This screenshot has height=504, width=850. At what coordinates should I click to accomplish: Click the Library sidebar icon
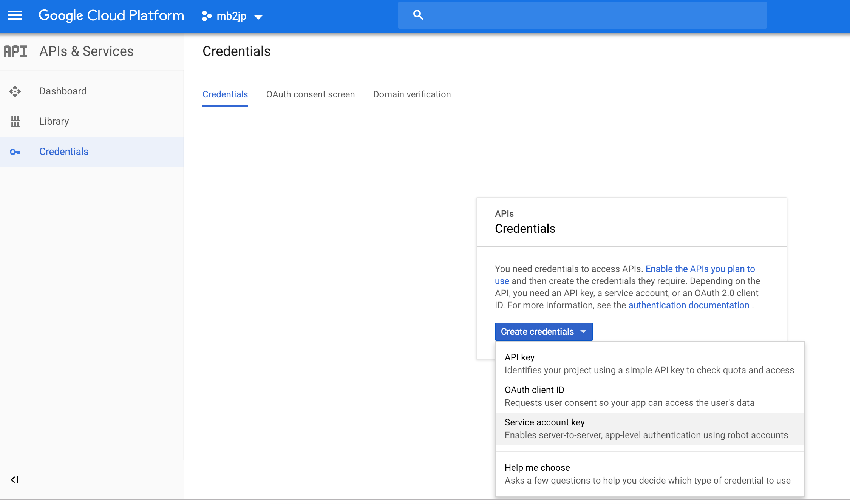(x=15, y=121)
